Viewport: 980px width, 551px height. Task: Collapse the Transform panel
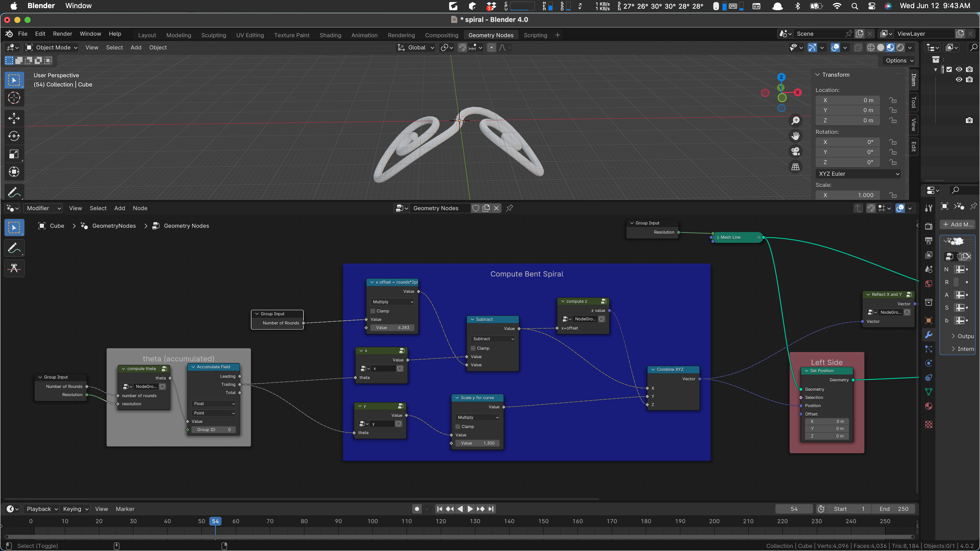click(817, 75)
